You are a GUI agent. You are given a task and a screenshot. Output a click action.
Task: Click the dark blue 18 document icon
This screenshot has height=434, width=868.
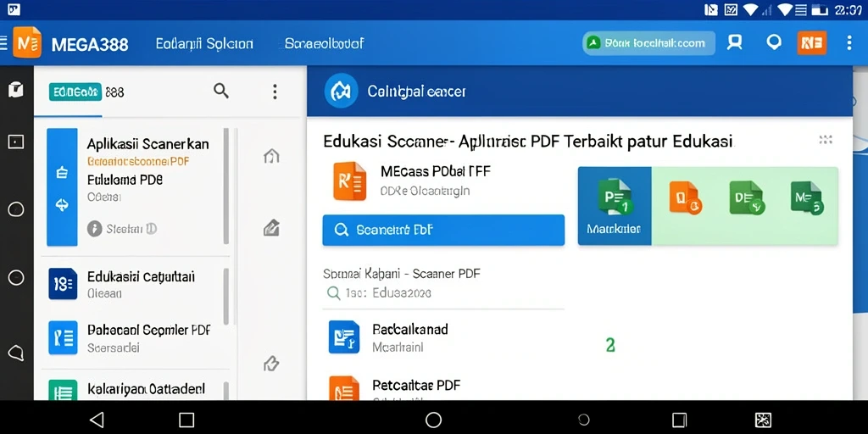pyautogui.click(x=63, y=284)
